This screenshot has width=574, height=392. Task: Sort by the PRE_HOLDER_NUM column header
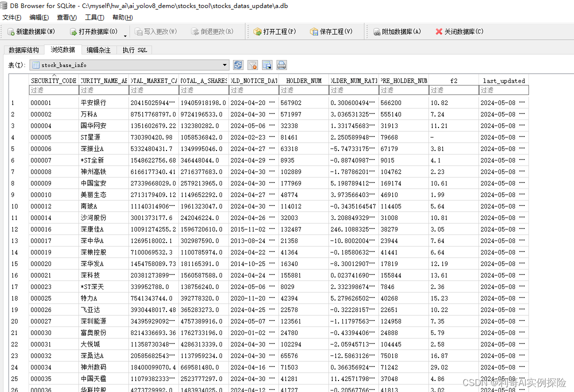click(404, 81)
